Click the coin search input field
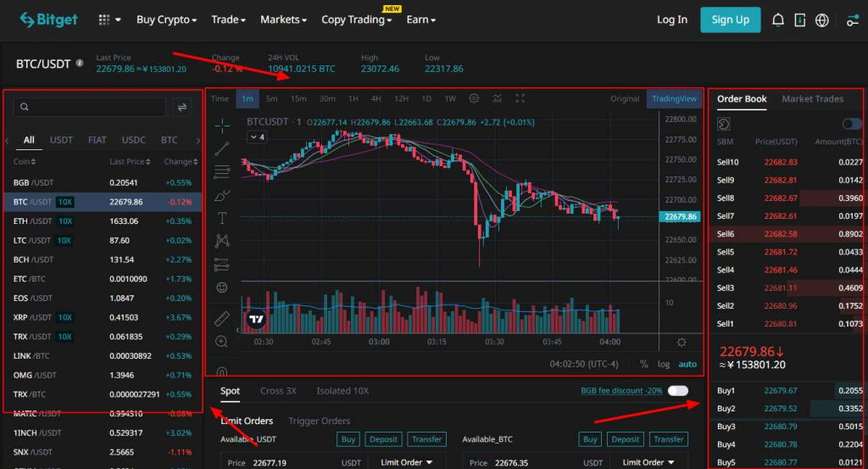This screenshot has width=868, height=469. (x=90, y=108)
